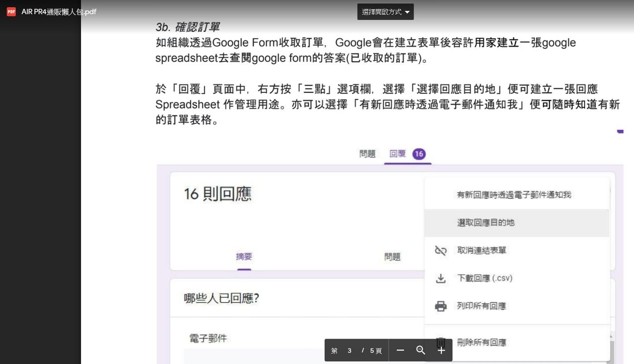The height and width of the screenshot is (364, 634).
Task: Click the unlink icon beside 取消連結表單
Action: [441, 250]
